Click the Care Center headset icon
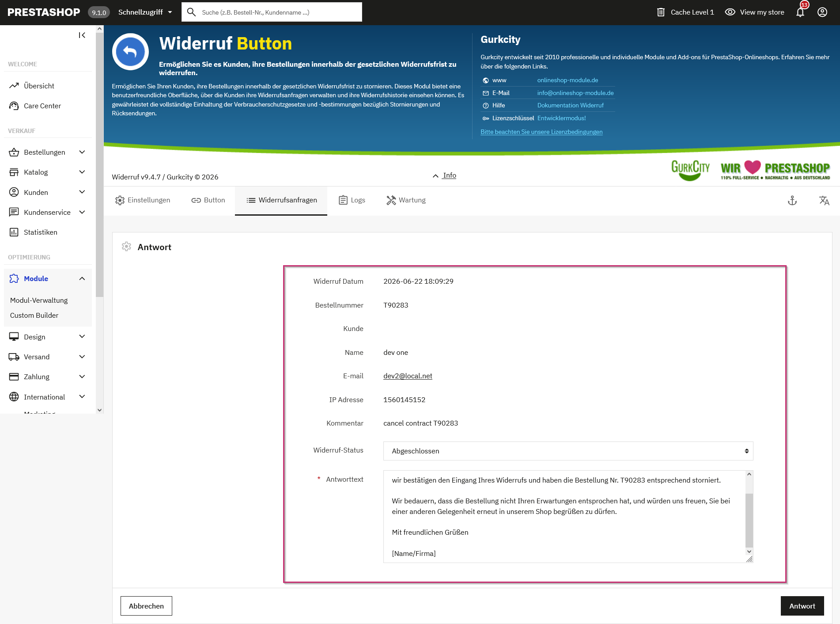 (x=14, y=106)
